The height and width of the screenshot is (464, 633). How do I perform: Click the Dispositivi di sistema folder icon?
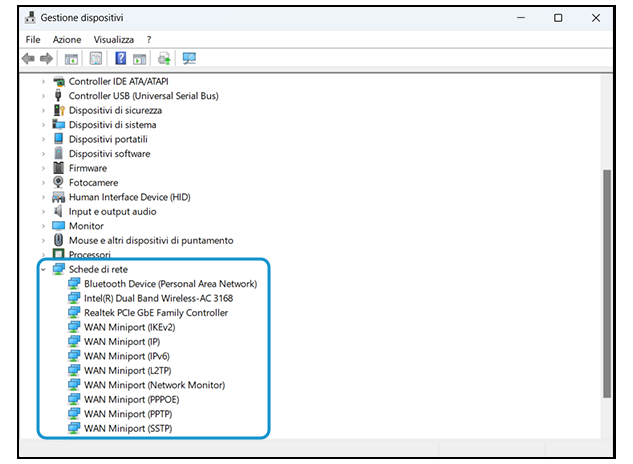pos(59,124)
